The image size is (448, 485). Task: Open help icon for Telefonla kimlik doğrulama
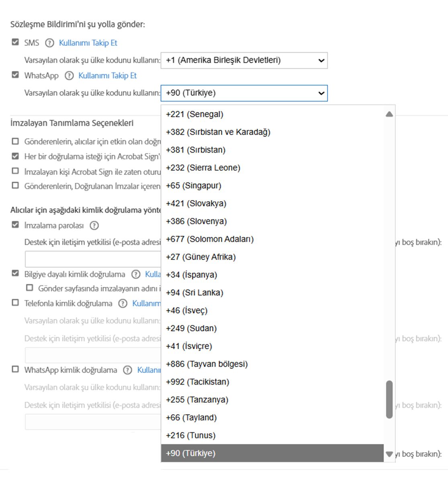tap(123, 303)
